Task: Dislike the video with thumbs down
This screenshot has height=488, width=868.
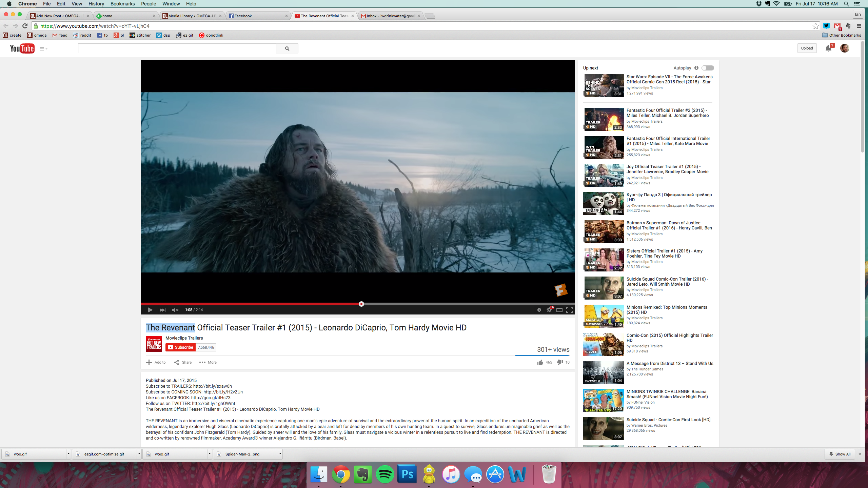Action: click(560, 362)
